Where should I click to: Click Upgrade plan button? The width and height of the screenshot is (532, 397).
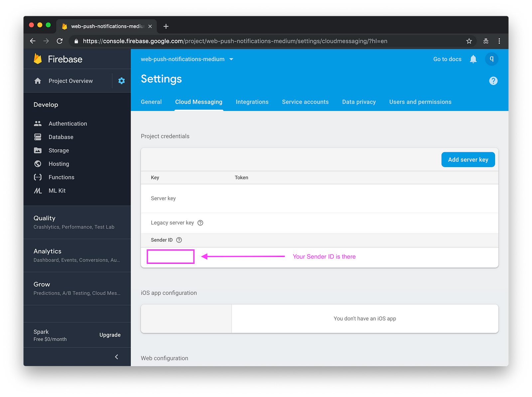(110, 335)
